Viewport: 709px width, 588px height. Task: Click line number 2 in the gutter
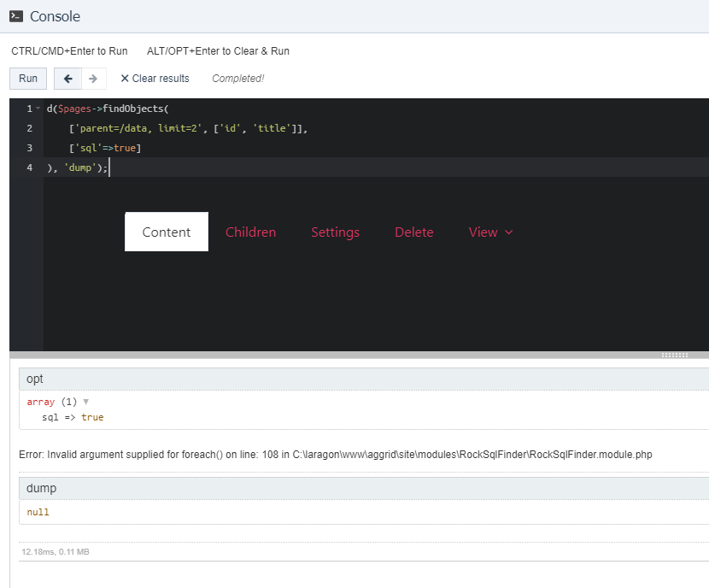(29, 128)
